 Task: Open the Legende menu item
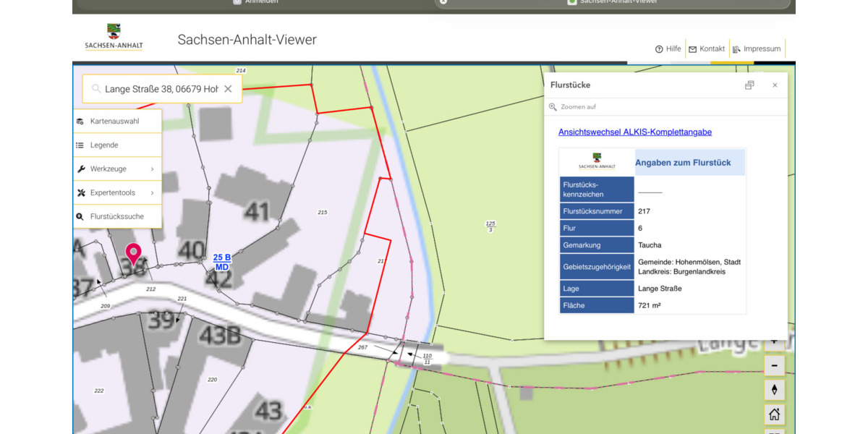pyautogui.click(x=104, y=145)
